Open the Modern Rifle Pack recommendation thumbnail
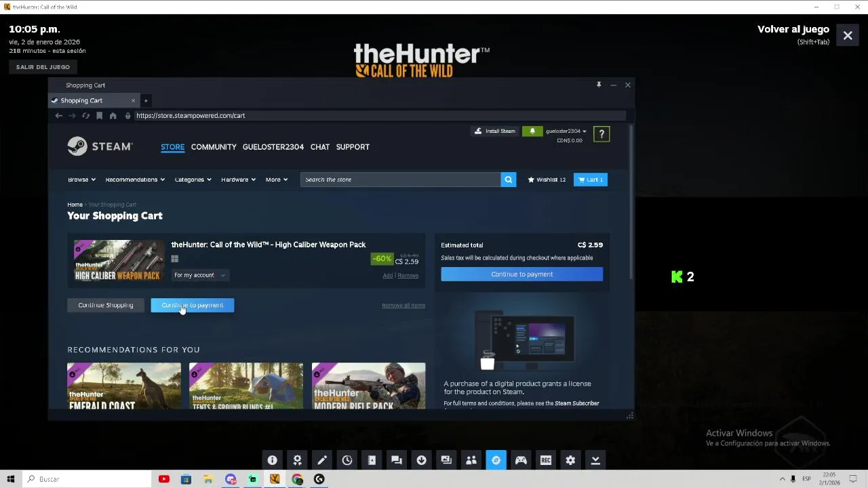This screenshot has height=488, width=868. point(368,386)
